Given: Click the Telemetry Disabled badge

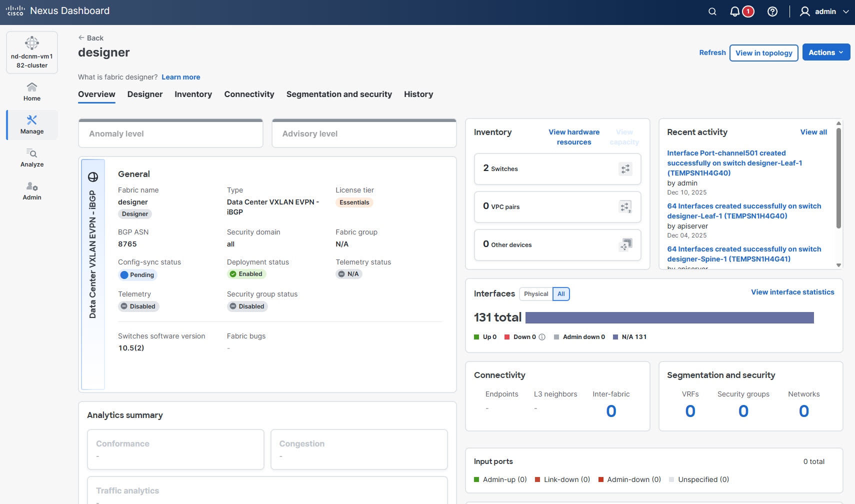Looking at the screenshot, I should (x=138, y=306).
